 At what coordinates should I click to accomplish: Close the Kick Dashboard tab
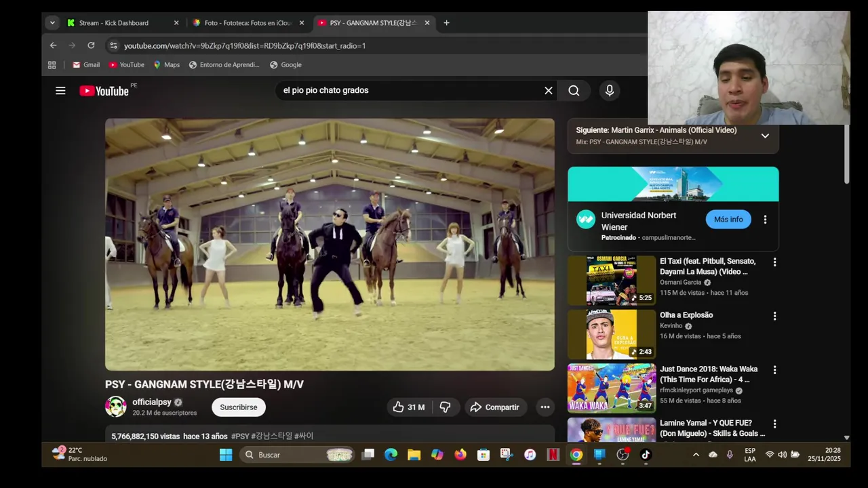coord(176,23)
